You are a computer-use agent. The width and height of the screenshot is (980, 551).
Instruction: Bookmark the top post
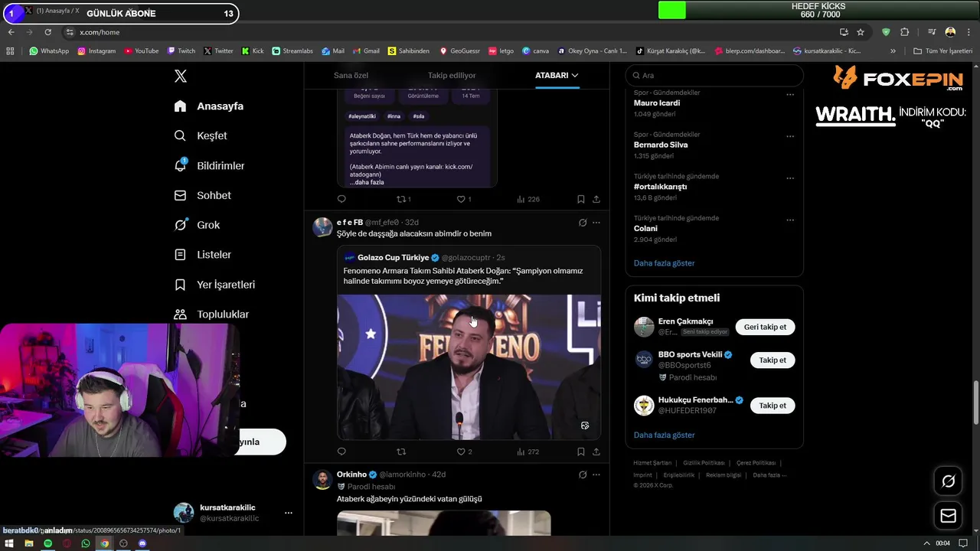coord(581,199)
